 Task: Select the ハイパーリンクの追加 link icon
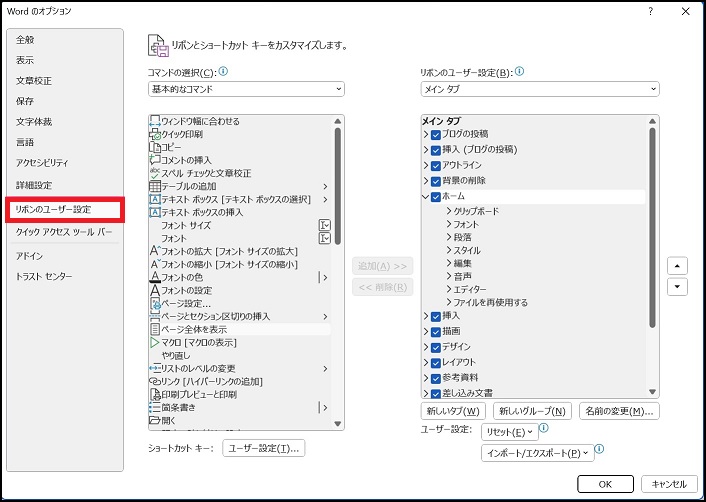click(155, 381)
